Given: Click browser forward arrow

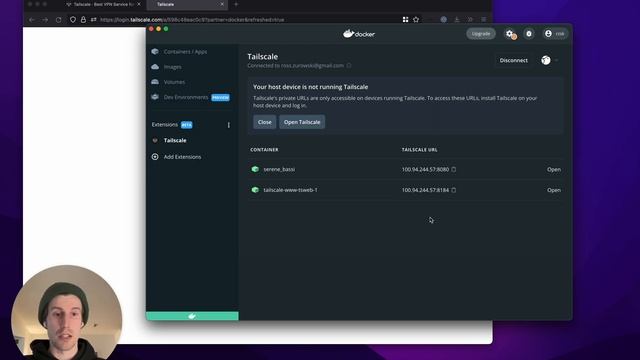Looking at the screenshot, I should (x=45, y=20).
